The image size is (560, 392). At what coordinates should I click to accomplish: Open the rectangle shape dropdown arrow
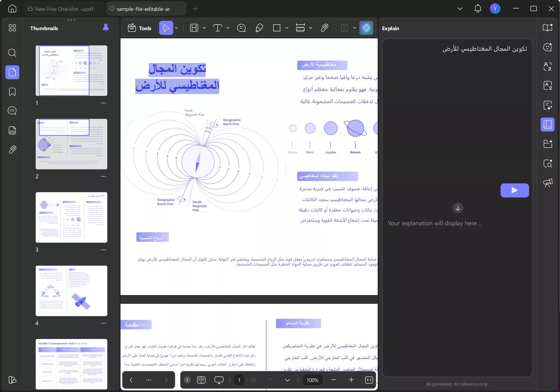(x=287, y=28)
